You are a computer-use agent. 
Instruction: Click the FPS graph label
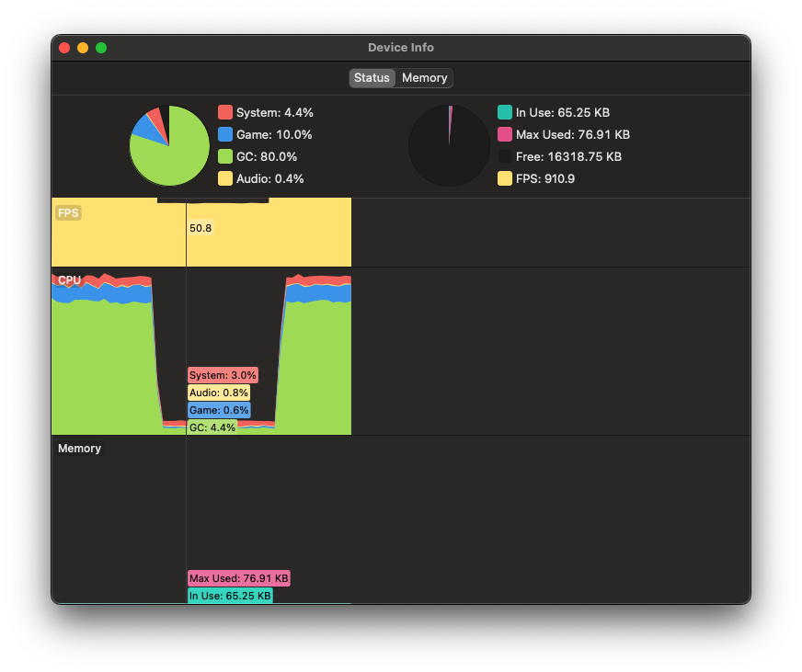[68, 212]
